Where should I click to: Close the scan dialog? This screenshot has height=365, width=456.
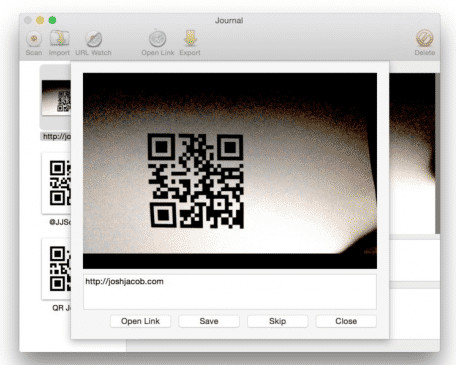[x=346, y=321]
